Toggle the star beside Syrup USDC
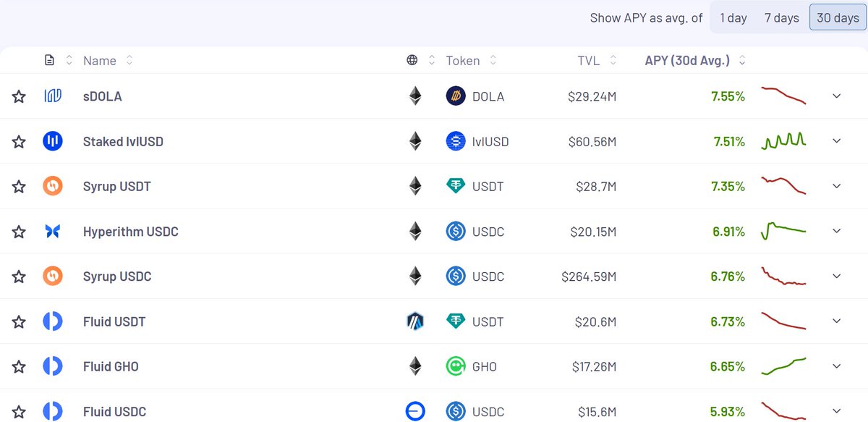Screen dimensions: 868x422 point(19,277)
